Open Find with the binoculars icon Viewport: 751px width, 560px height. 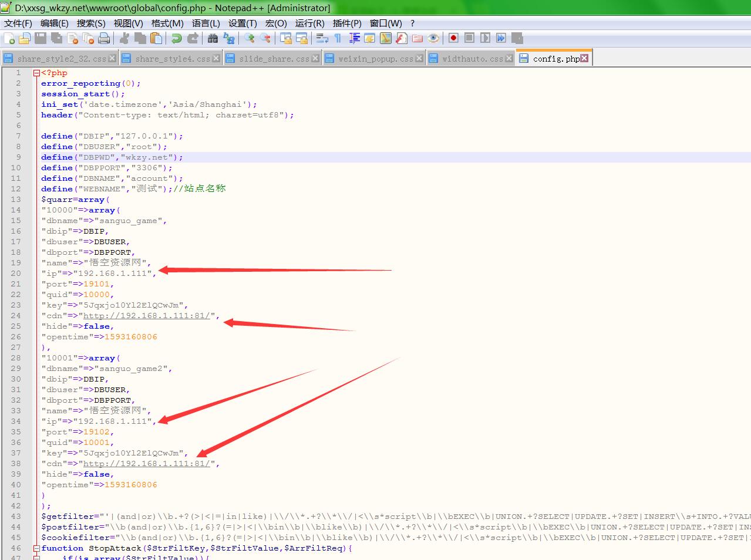coord(213,39)
